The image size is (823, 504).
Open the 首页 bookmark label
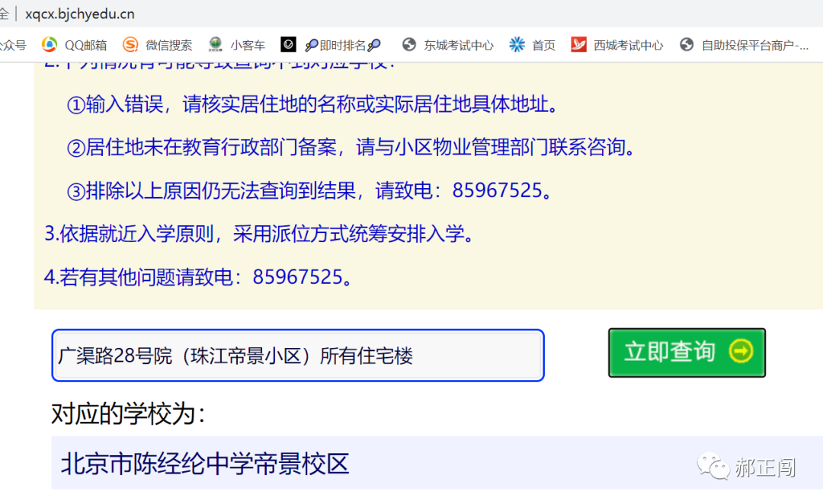[543, 46]
